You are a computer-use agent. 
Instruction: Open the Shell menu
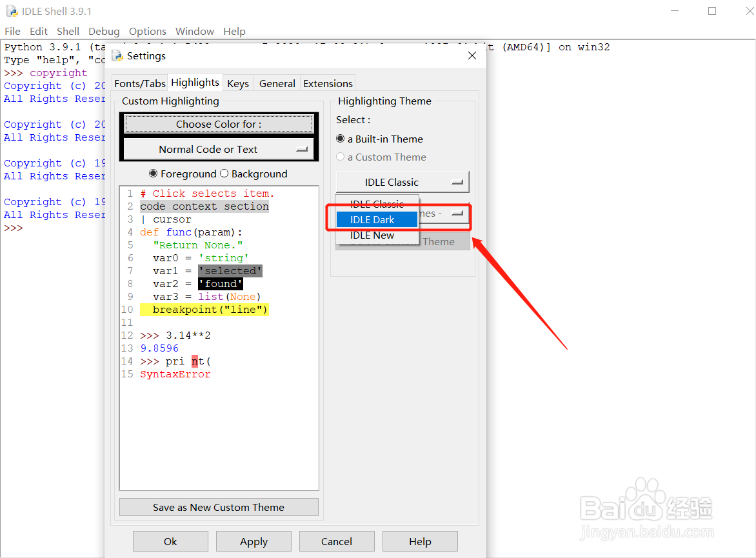68,32
